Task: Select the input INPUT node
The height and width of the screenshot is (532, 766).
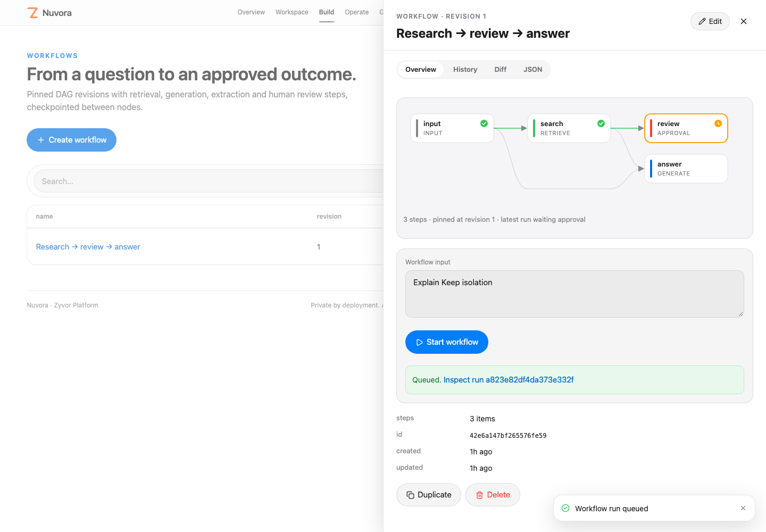Action: pos(452,128)
